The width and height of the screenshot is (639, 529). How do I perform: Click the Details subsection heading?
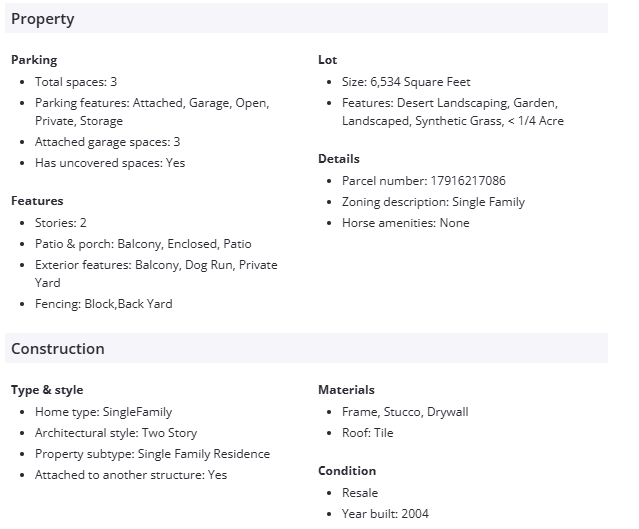[x=339, y=159]
